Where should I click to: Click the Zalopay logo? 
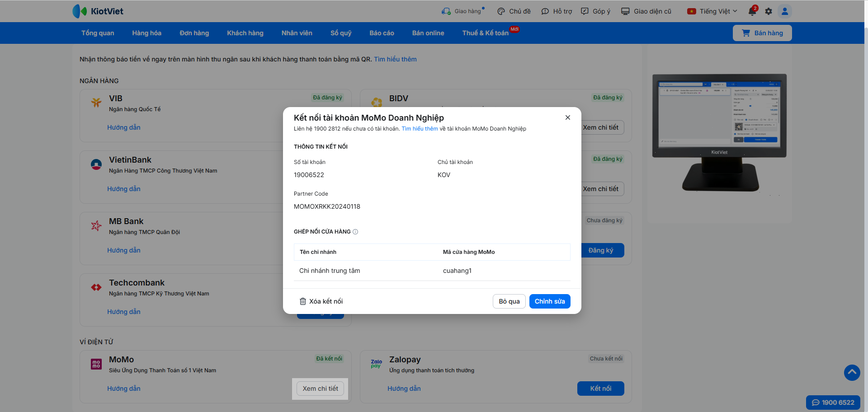click(x=377, y=364)
